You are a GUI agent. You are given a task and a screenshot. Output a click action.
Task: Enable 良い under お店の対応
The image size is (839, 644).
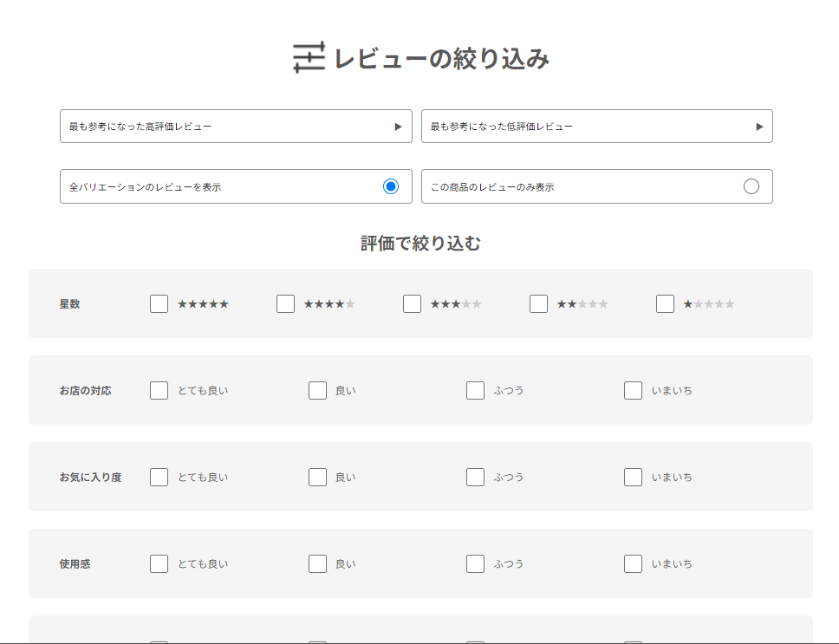click(317, 390)
